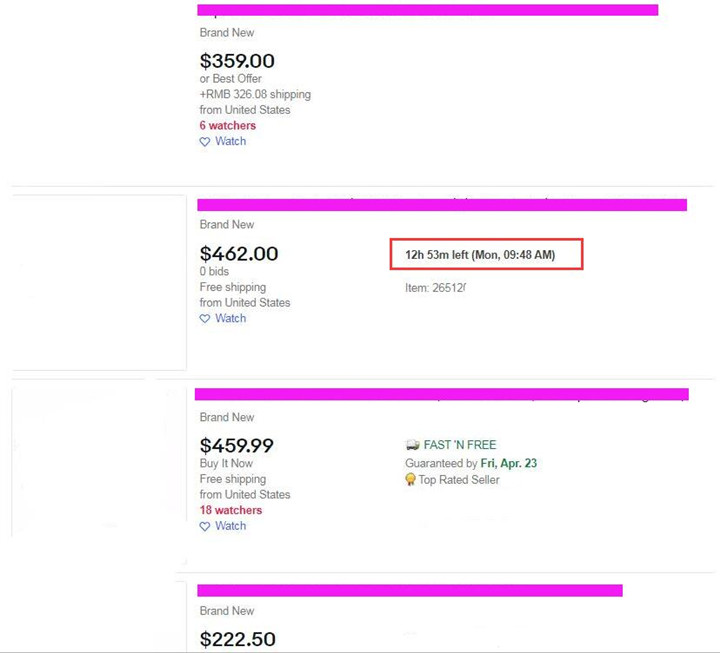Viewport: 720px width, 653px height.
Task: Click the $359.00 price
Action: pyautogui.click(x=237, y=61)
